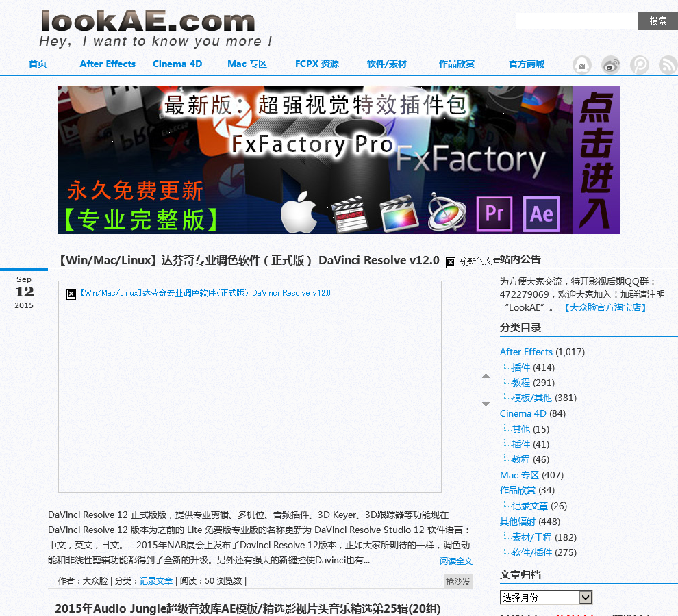Open 教程 (46) under Cinema 4D

click(520, 459)
